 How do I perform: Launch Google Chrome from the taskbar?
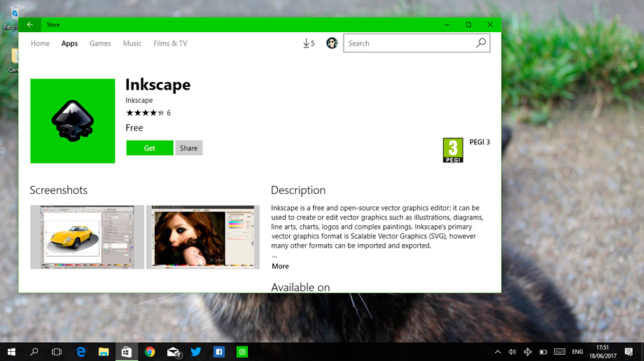[150, 352]
